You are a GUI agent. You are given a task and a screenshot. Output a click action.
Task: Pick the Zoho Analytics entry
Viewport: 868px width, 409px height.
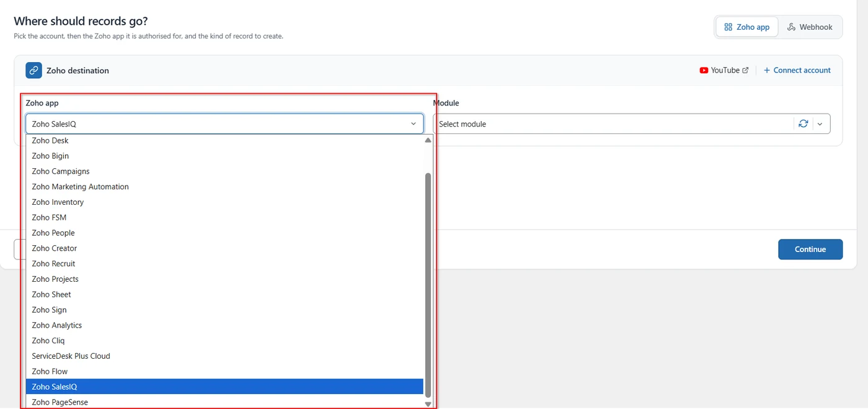pyautogui.click(x=224, y=325)
